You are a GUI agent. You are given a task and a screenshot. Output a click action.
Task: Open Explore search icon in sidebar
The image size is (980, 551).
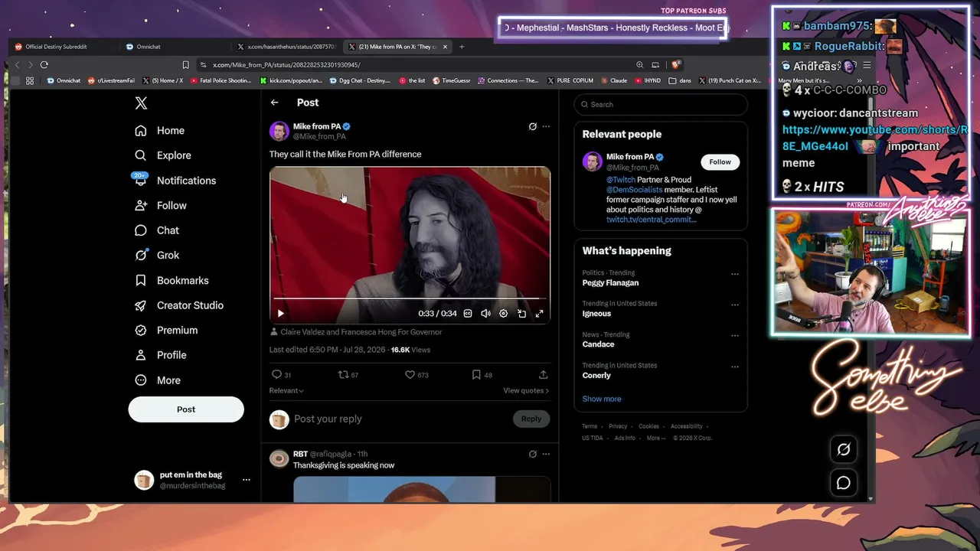point(141,155)
